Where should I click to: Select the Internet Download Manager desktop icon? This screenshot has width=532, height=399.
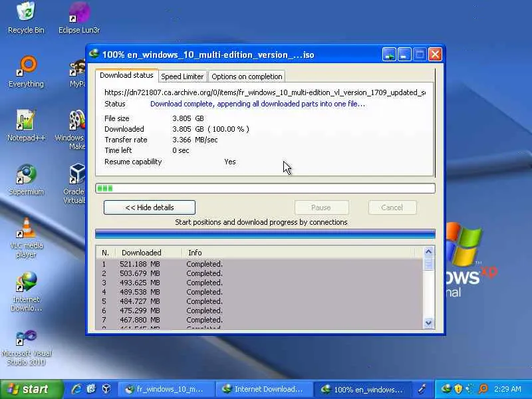(26, 291)
